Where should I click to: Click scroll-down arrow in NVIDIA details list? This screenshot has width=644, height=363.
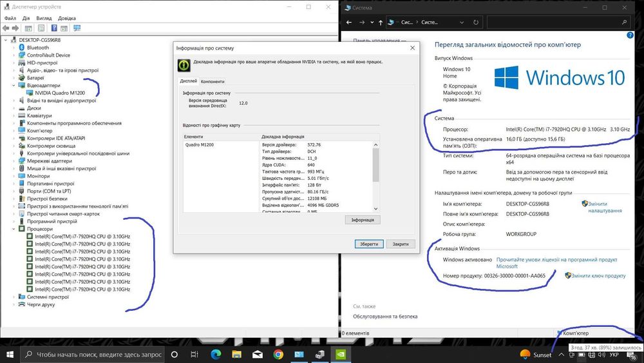pyautogui.click(x=375, y=208)
